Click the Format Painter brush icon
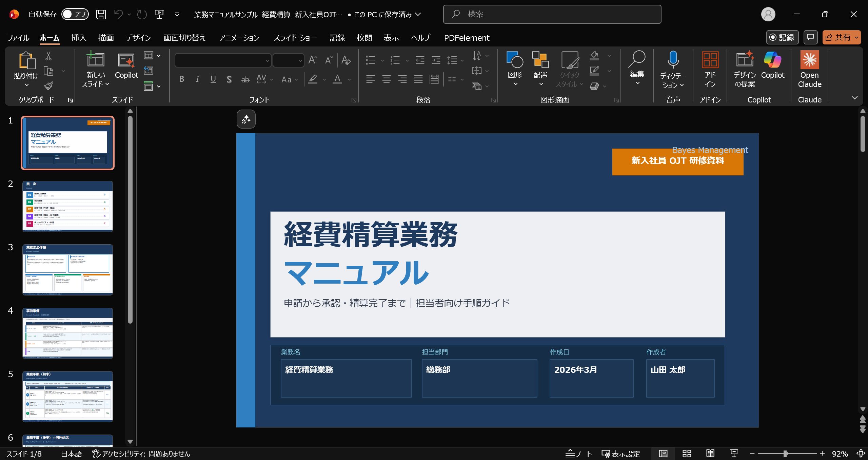Image resolution: width=868 pixels, height=460 pixels. (x=48, y=86)
